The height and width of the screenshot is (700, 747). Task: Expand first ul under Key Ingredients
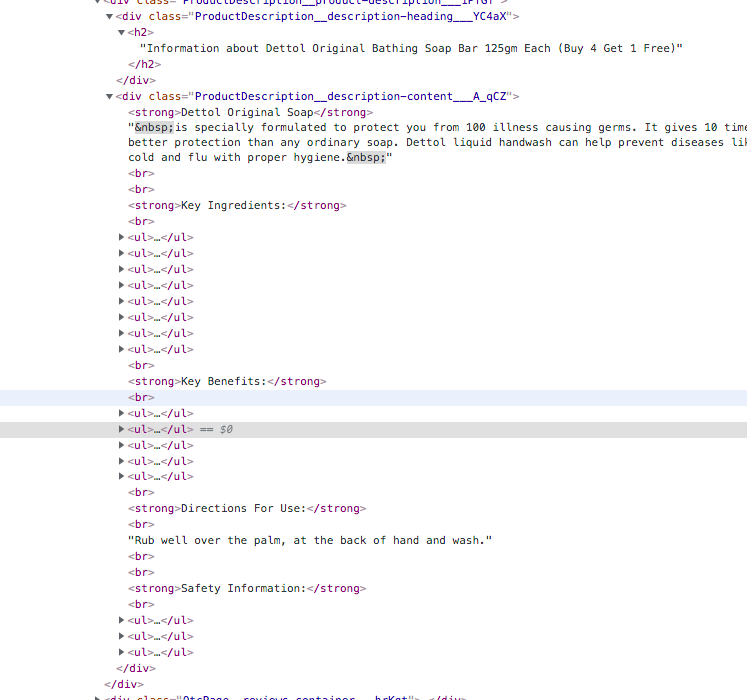point(121,237)
